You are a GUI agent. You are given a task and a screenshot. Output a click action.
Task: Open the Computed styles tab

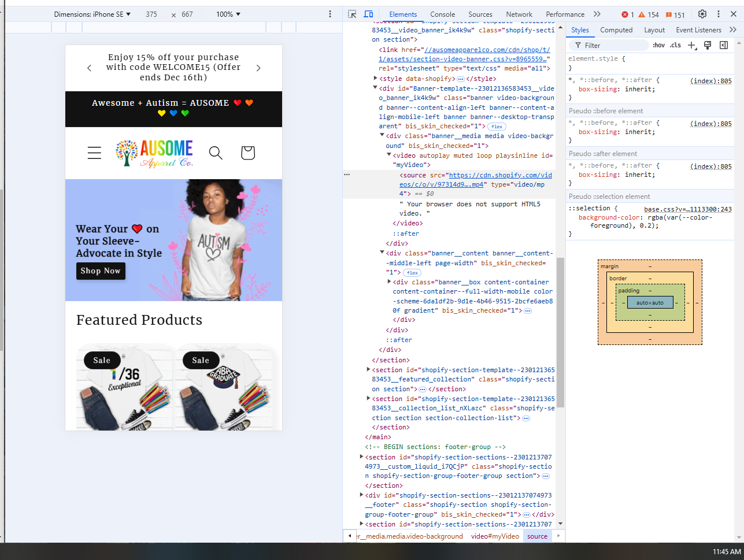[x=616, y=30]
